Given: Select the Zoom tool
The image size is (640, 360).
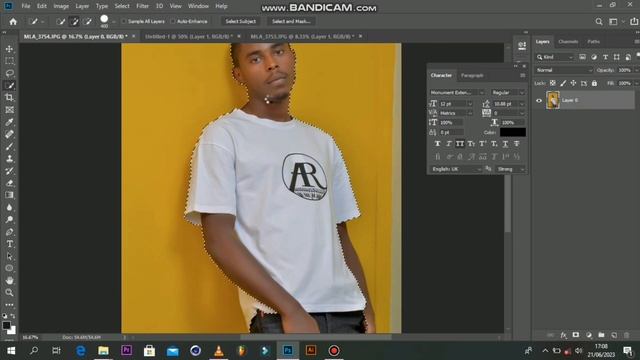Looking at the screenshot, I should (9, 293).
